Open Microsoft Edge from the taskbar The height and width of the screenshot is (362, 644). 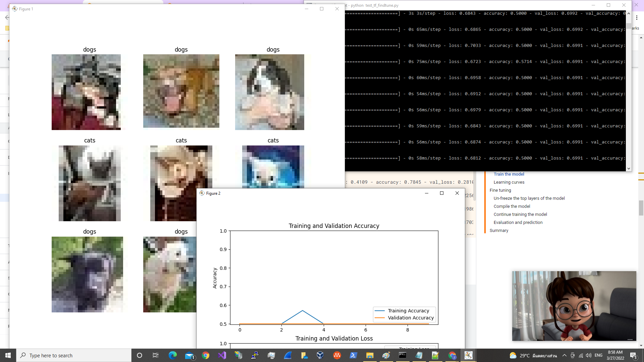point(173,355)
